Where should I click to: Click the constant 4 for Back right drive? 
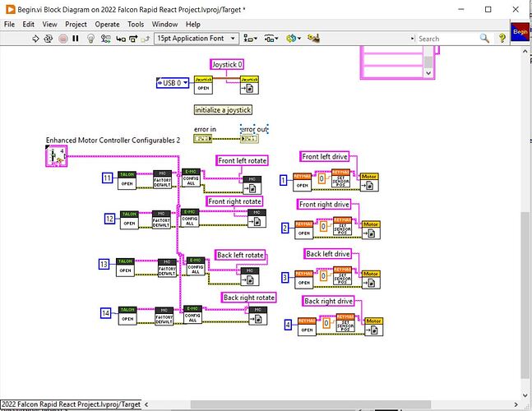pos(288,325)
